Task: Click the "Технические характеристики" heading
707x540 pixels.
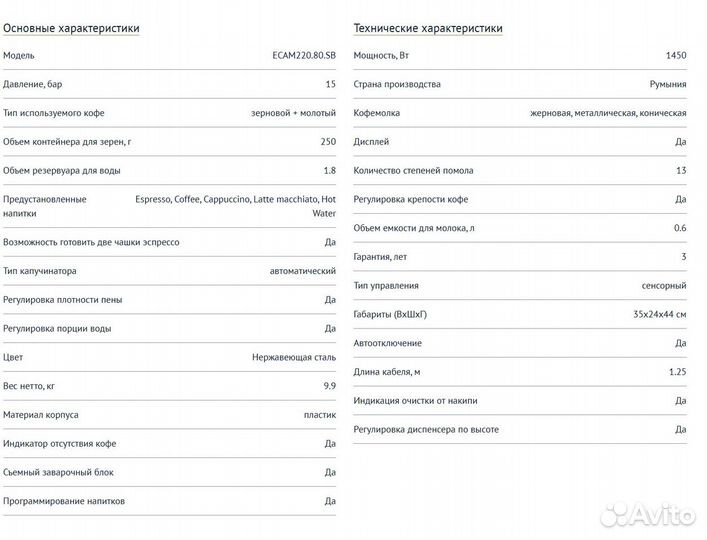Action: coord(428,28)
